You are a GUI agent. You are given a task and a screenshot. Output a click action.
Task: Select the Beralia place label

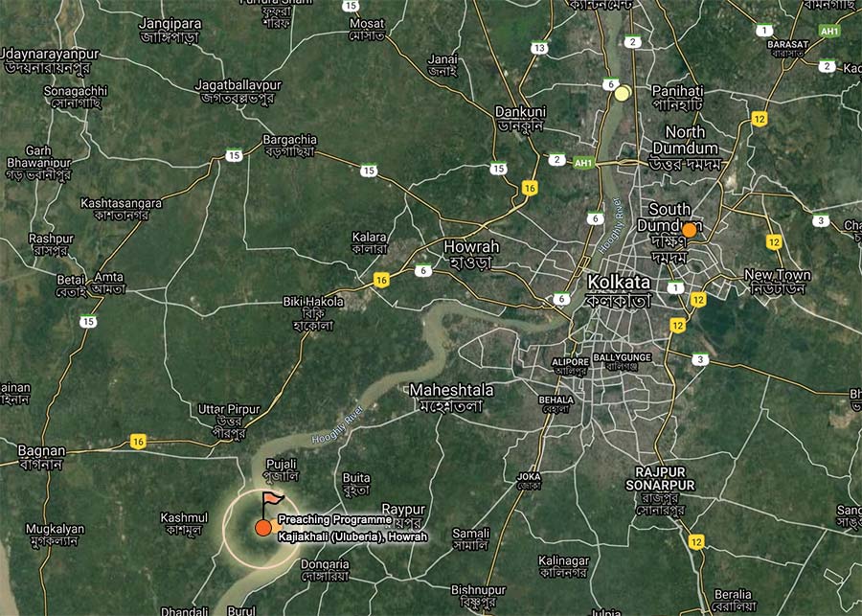click(733, 601)
